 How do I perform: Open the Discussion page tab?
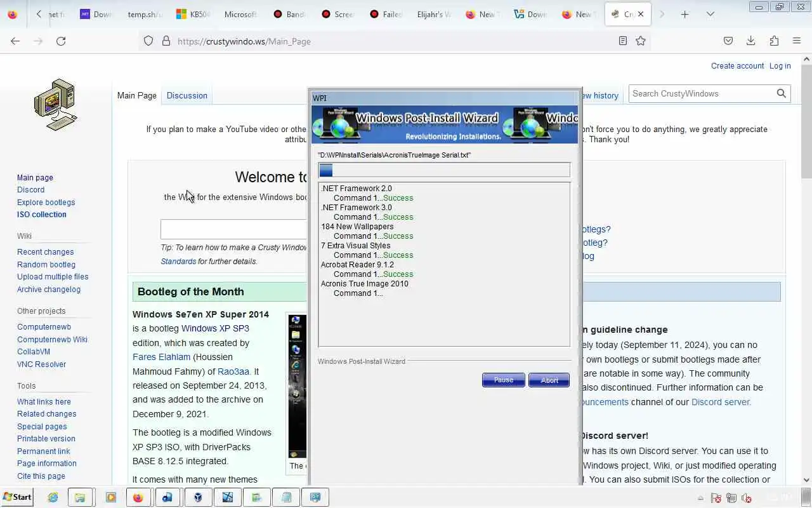click(187, 95)
